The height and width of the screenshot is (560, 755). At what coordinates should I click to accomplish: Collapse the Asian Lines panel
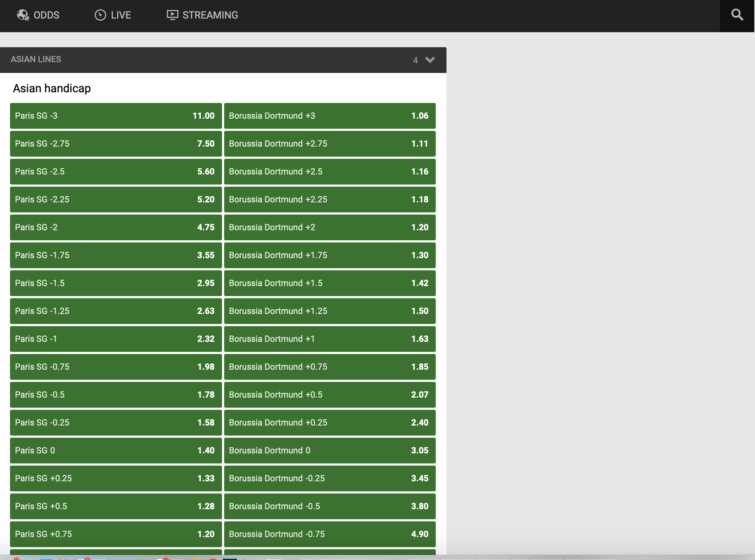pos(430,60)
